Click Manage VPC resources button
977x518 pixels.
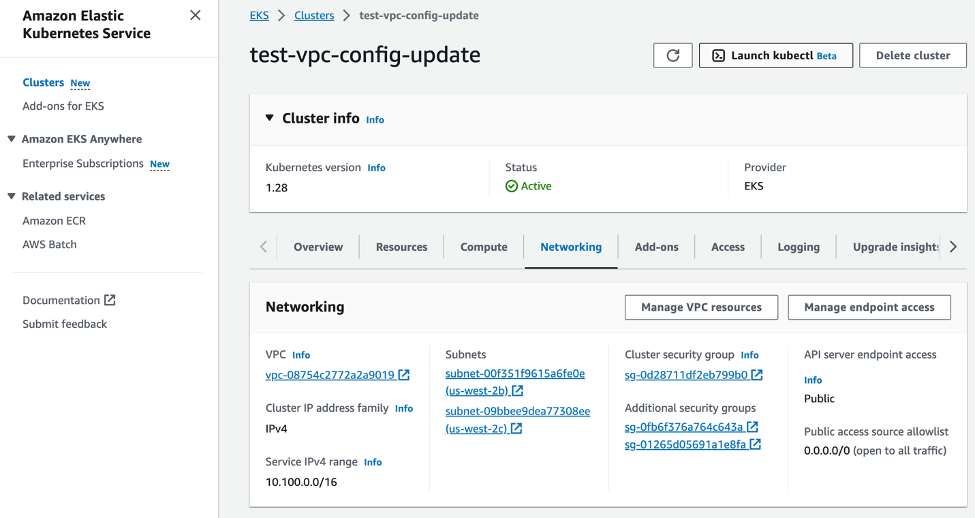701,307
